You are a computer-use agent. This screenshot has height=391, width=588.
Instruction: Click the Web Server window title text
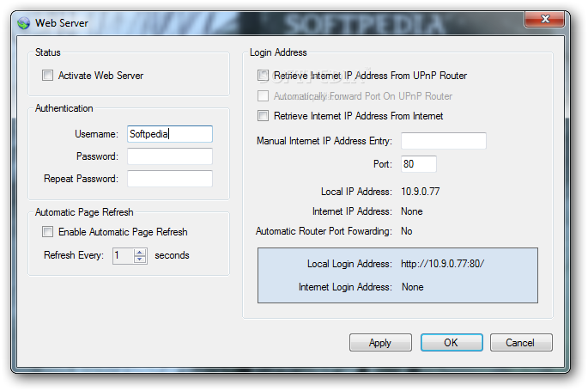(x=62, y=23)
